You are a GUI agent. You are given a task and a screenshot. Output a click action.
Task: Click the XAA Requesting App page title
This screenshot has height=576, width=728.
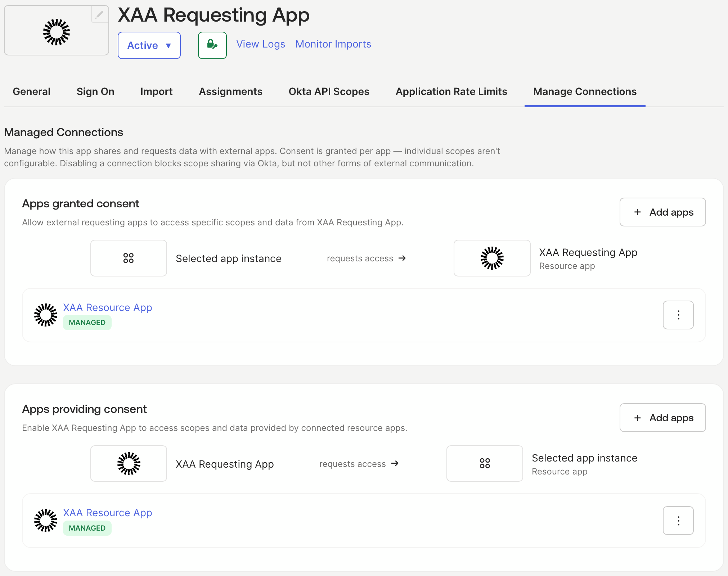click(x=214, y=15)
